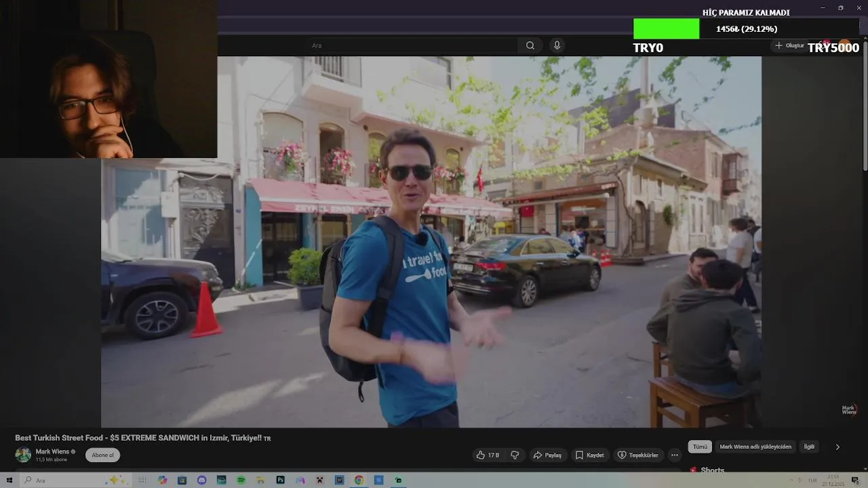868x488 pixels.
Task: Expand more chips with right chevron
Action: tap(837, 447)
